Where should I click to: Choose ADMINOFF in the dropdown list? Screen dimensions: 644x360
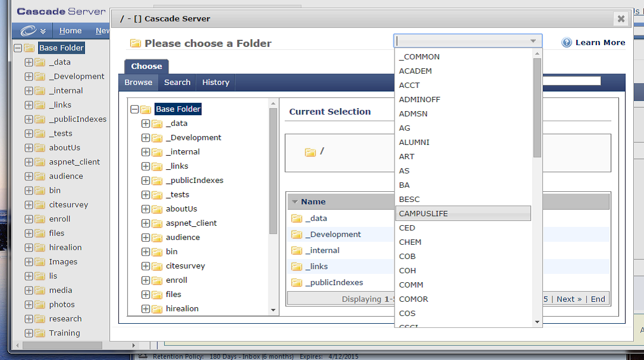463,99
